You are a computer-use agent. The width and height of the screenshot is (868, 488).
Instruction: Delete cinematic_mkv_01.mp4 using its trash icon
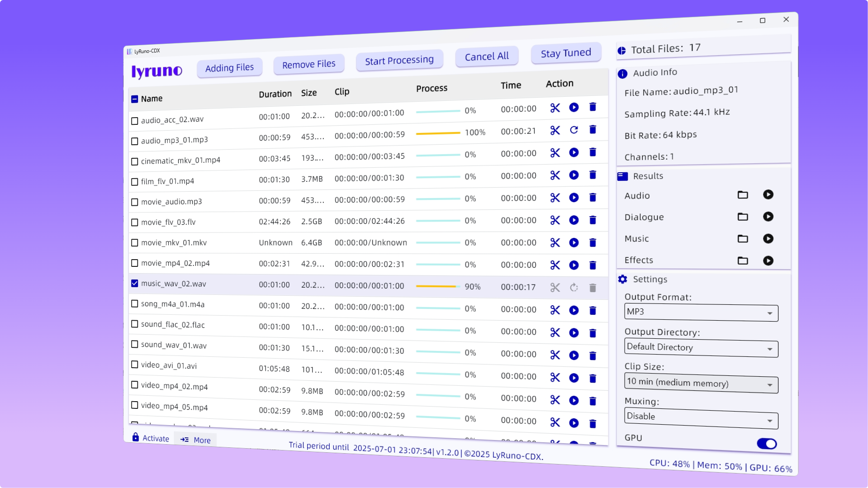tap(593, 152)
